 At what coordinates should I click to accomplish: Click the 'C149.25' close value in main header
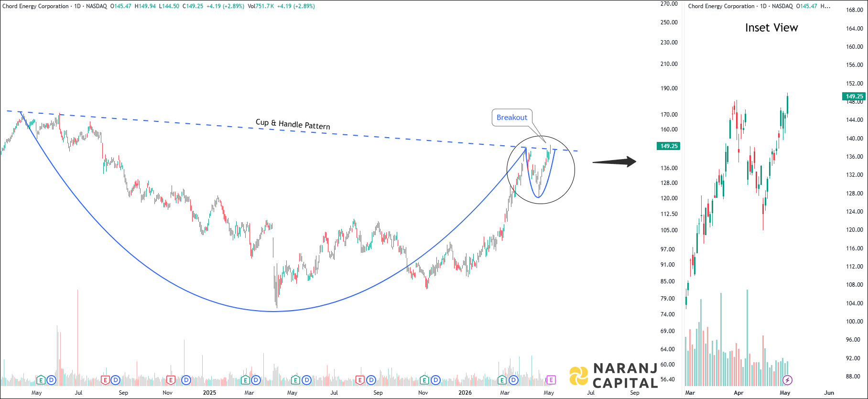[x=193, y=6]
